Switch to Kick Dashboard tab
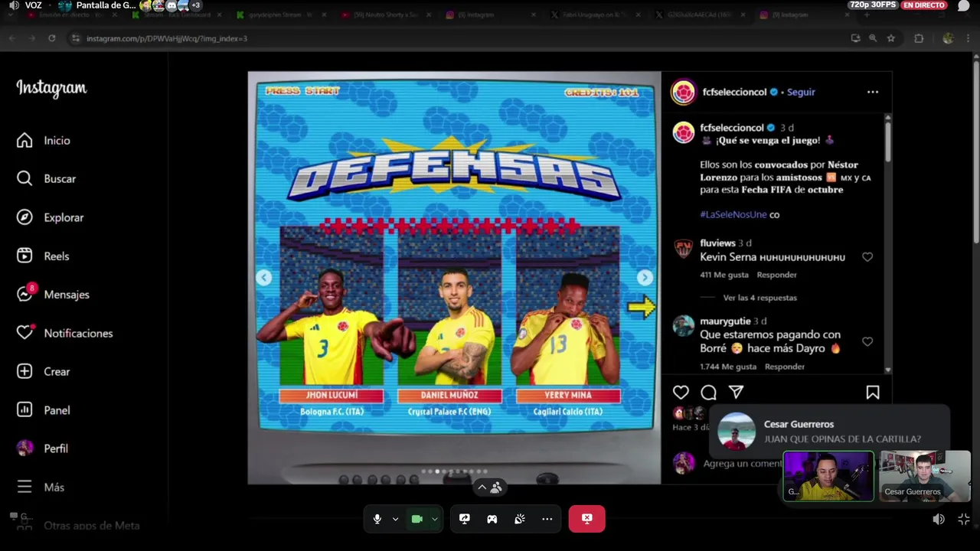This screenshot has width=980, height=551. point(175,15)
